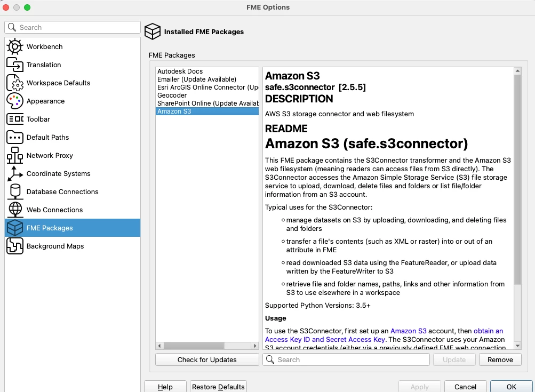Focus the package Search field
The image size is (535, 392).
tap(346, 359)
